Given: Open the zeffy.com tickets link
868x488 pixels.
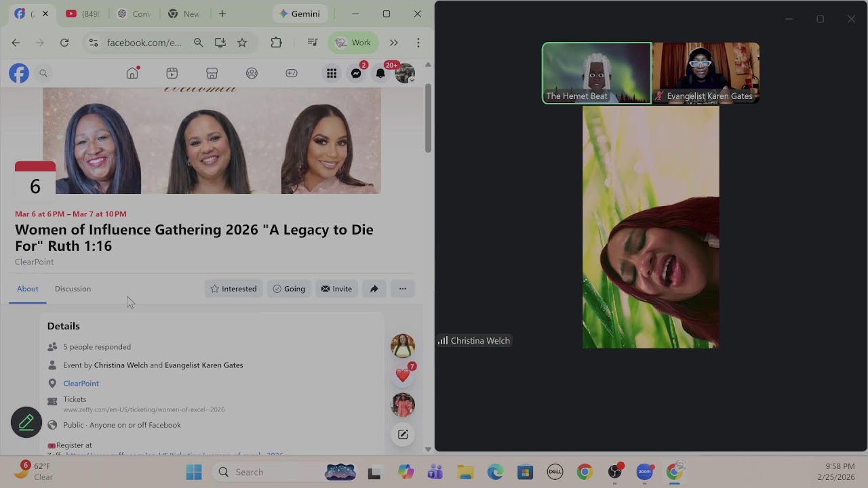Looking at the screenshot, I should (144, 410).
